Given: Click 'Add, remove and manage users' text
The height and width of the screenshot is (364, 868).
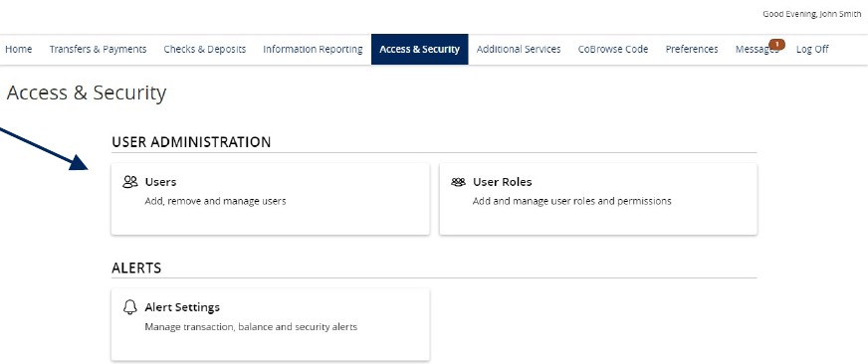Looking at the screenshot, I should tap(215, 201).
